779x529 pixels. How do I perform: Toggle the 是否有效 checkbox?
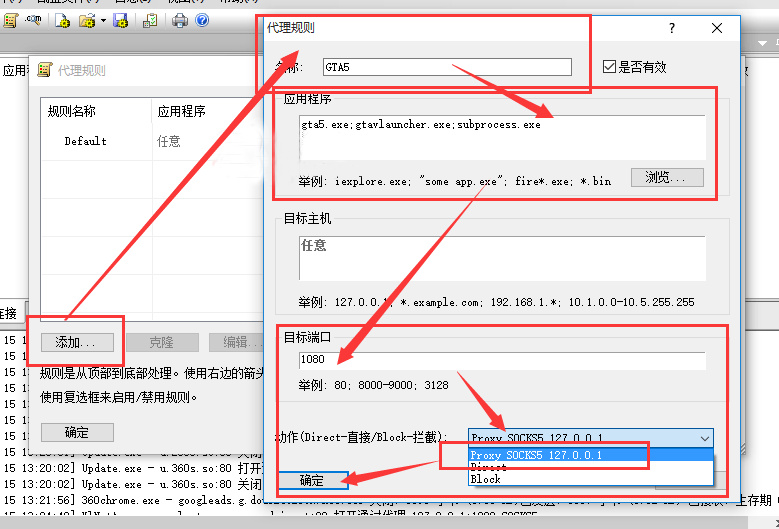point(609,67)
